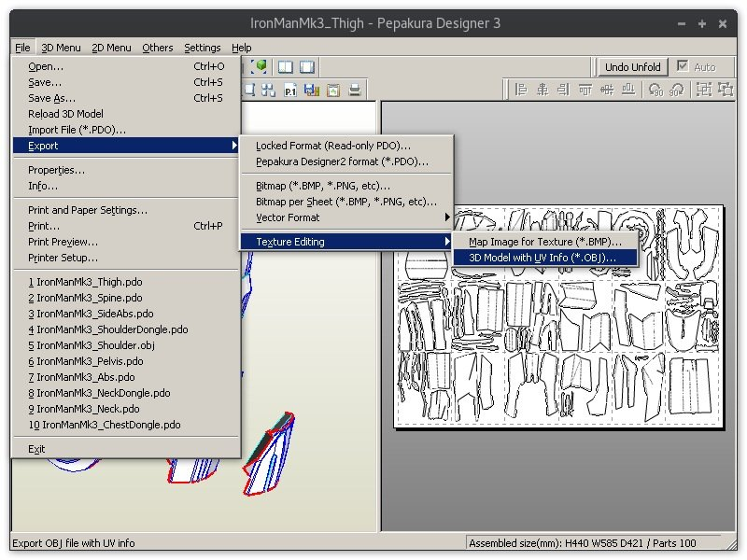Center selected parts vertically

(x=606, y=90)
